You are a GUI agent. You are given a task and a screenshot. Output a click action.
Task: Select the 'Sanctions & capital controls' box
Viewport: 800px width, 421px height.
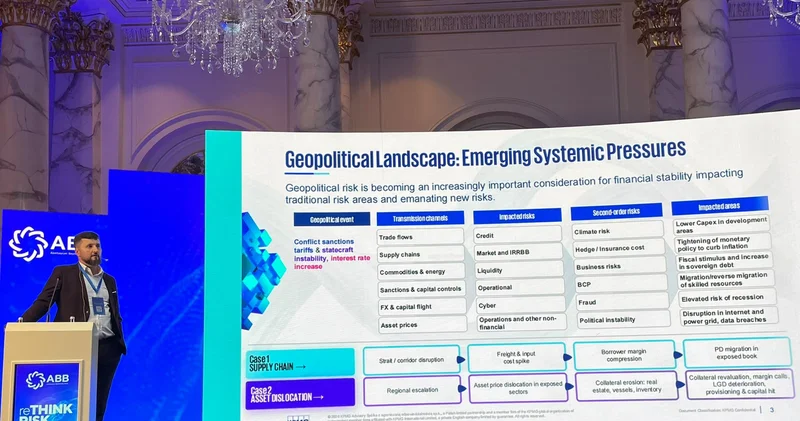click(x=422, y=289)
